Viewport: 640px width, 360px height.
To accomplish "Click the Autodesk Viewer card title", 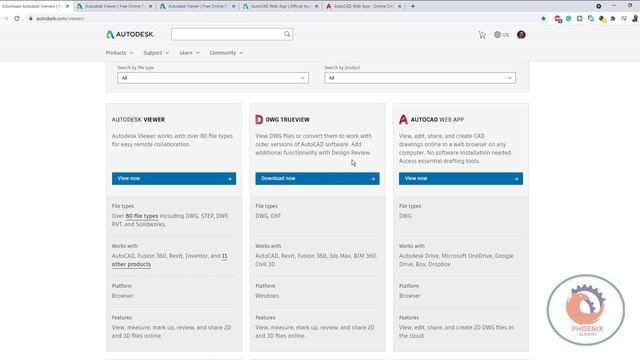I will [138, 120].
